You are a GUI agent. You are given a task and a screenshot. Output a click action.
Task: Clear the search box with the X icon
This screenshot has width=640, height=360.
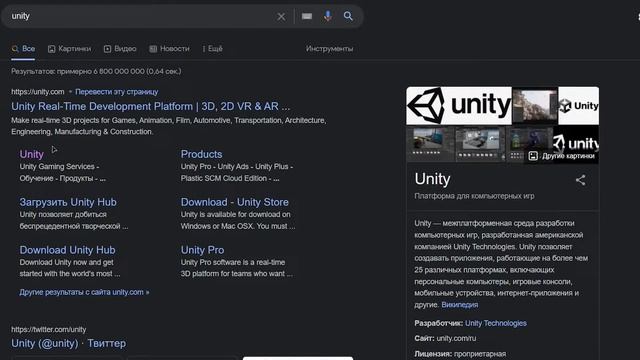tap(281, 17)
